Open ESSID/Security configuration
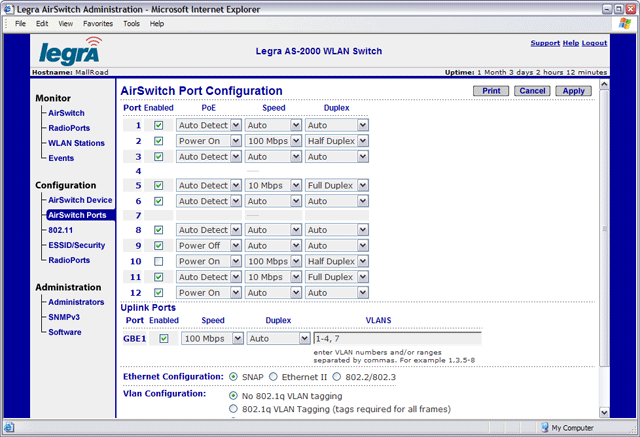The height and width of the screenshot is (437, 640). 77,245
